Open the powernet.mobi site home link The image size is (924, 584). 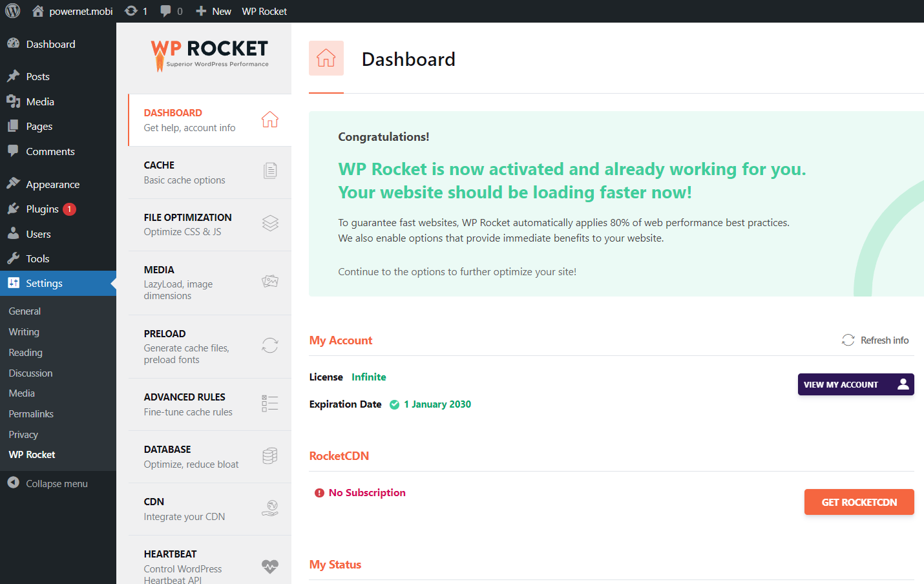[72, 11]
